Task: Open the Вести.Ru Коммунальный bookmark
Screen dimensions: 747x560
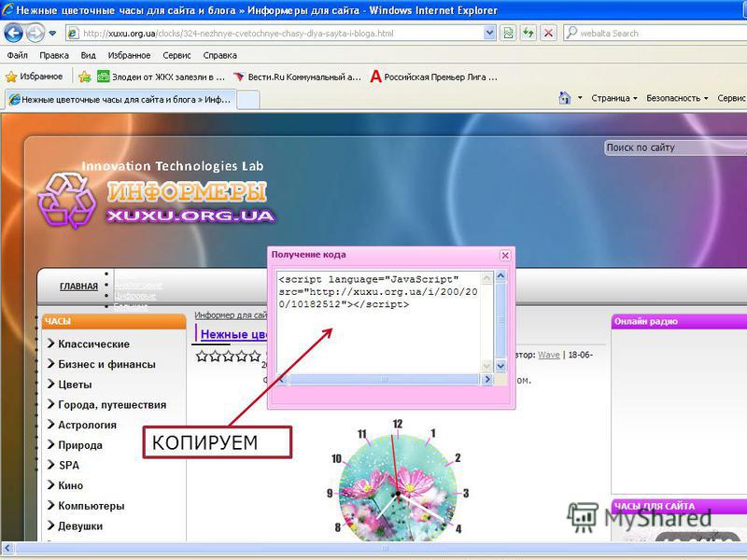Action: tap(297, 77)
